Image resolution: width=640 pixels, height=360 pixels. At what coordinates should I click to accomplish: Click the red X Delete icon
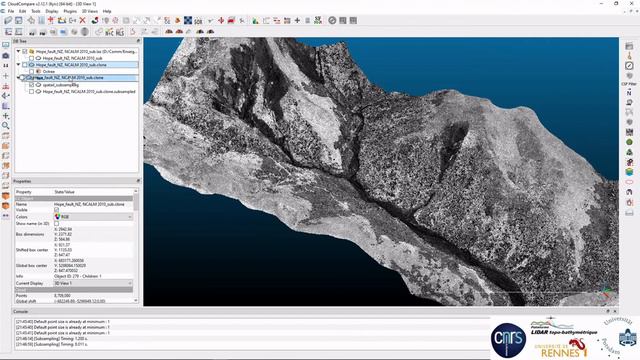(x=82, y=20)
